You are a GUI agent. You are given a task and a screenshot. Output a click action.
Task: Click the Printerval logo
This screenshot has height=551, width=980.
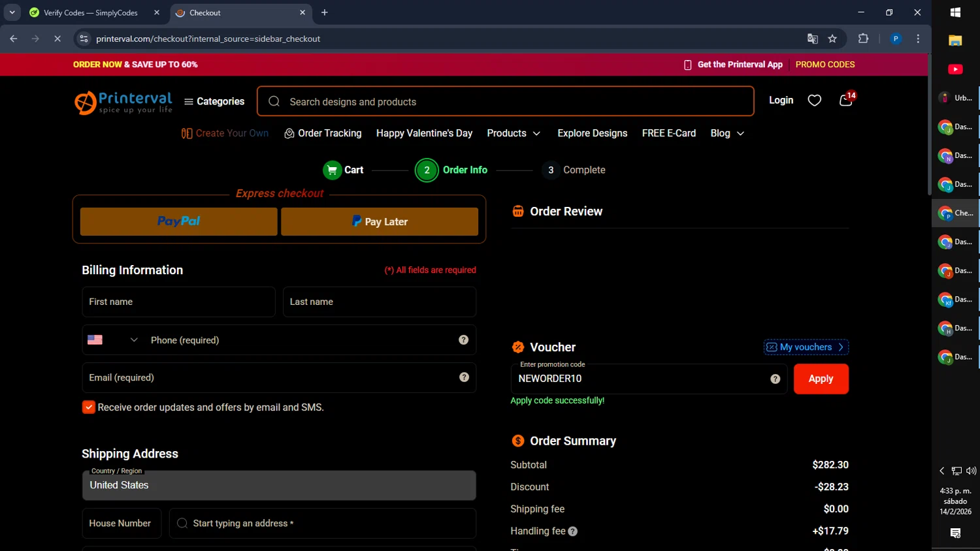123,102
